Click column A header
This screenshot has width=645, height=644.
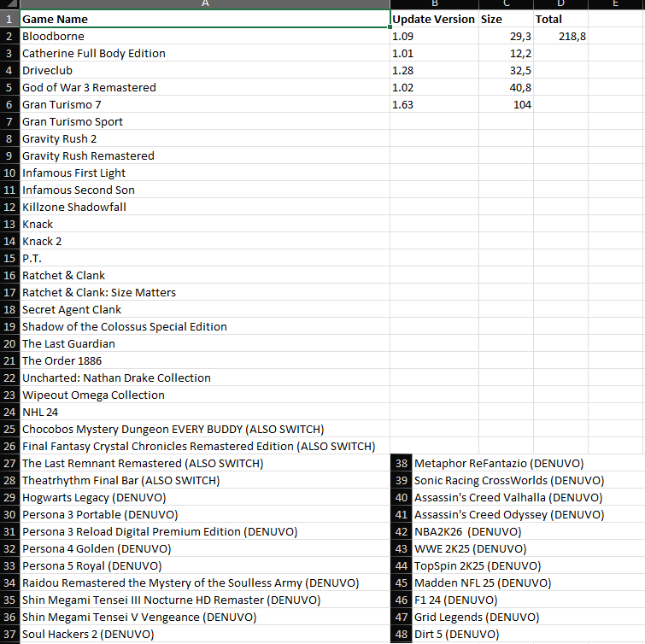pyautogui.click(x=205, y=4)
